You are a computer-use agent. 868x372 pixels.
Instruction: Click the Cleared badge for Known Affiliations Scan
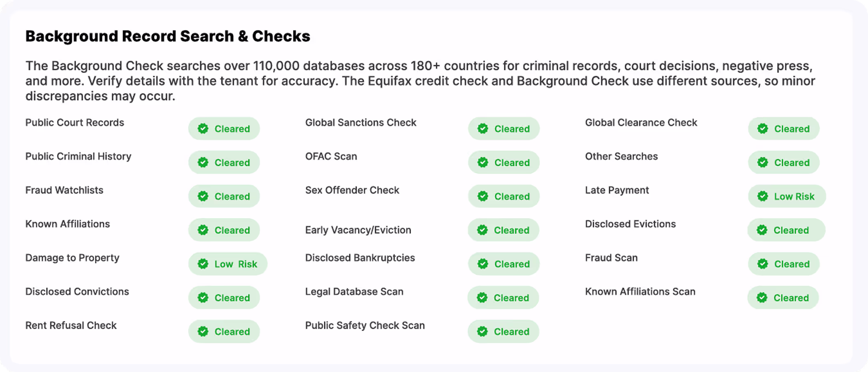[783, 298]
